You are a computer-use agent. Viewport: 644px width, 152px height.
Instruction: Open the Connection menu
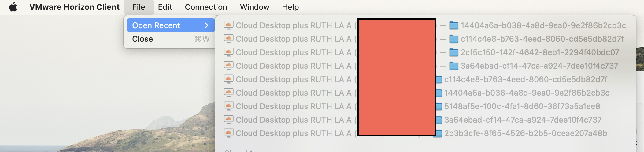[x=206, y=7]
